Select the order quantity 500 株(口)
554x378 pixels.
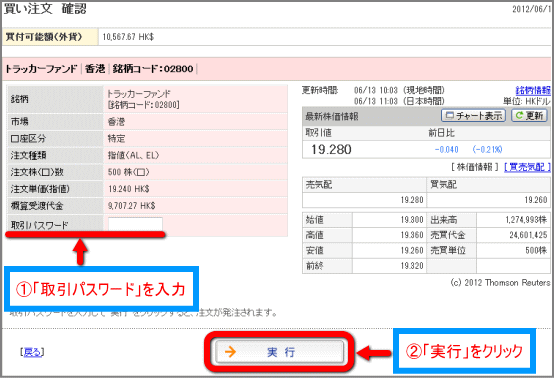click(x=129, y=172)
